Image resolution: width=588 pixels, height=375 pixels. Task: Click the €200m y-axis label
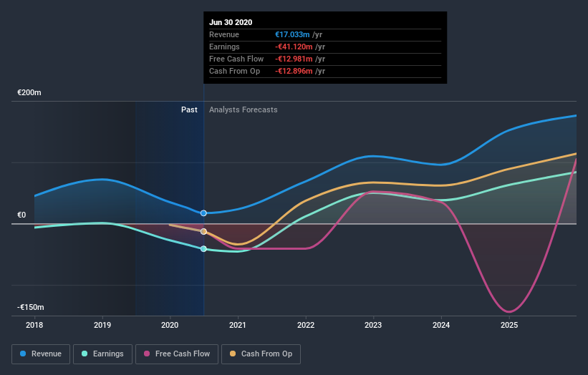tap(29, 92)
